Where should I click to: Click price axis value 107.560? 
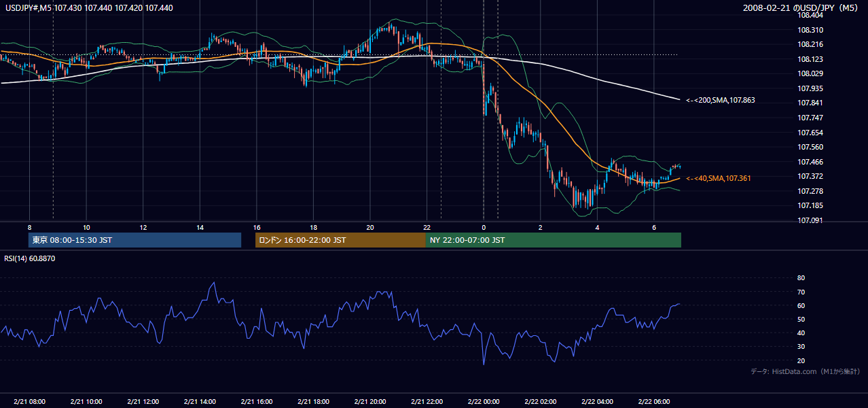point(810,147)
